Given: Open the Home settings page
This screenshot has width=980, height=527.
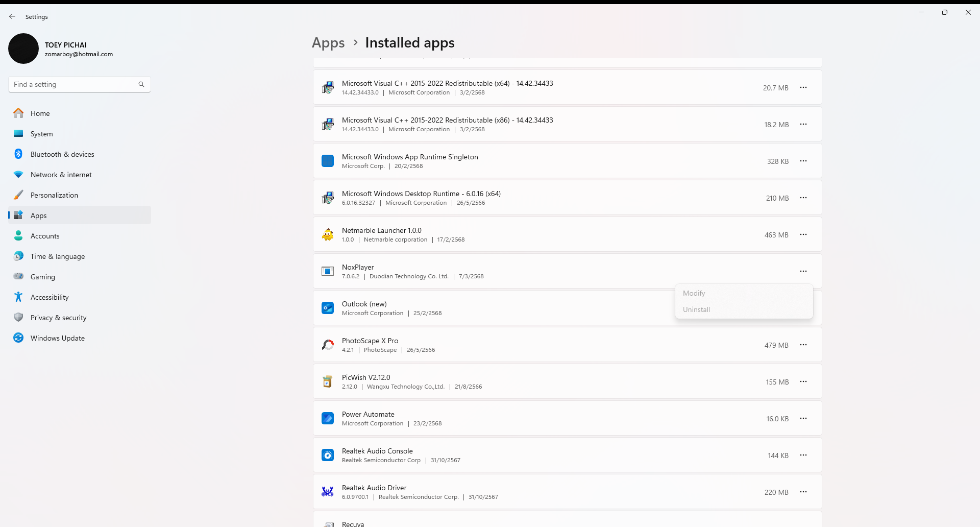Looking at the screenshot, I should pyautogui.click(x=80, y=113).
